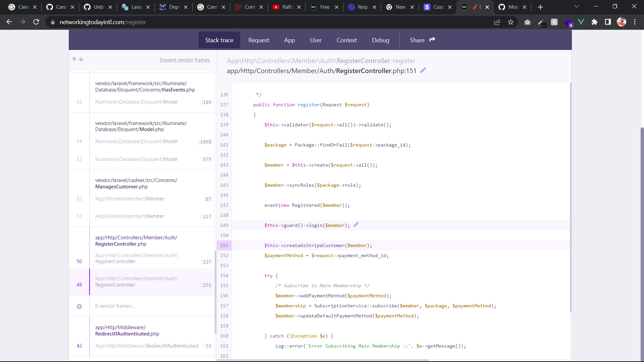Open the extensions puzzle-piece menu
Image resolution: width=644 pixels, height=362 pixels.
click(595, 22)
